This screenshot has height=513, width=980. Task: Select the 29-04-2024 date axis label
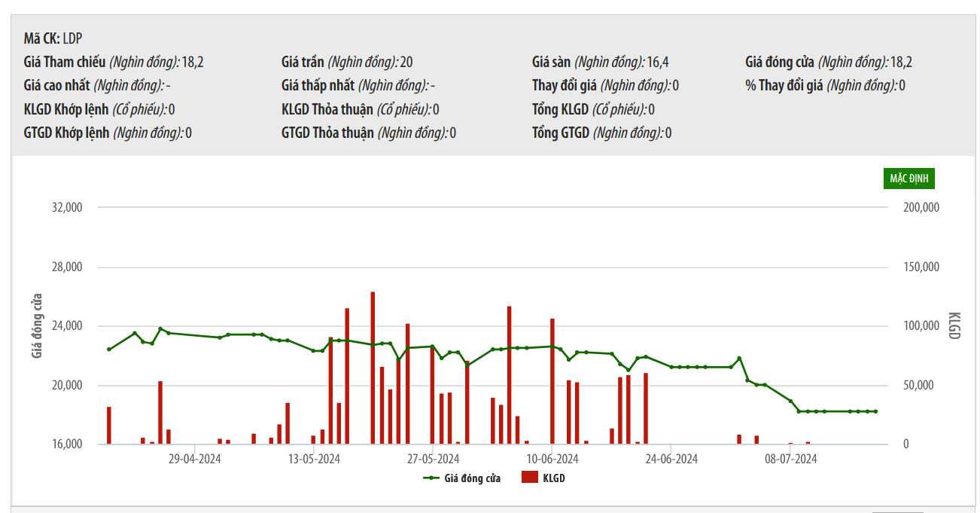pos(193,458)
